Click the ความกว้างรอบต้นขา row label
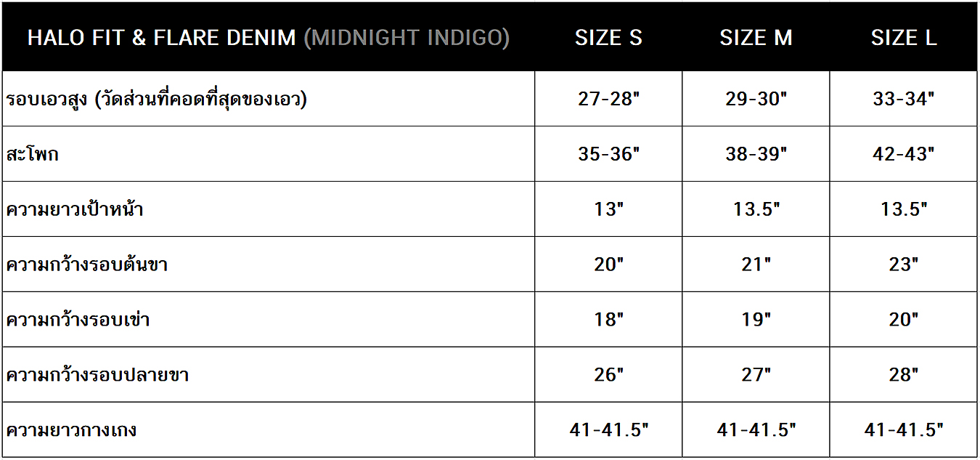Image resolution: width=980 pixels, height=460 pixels. [87, 265]
